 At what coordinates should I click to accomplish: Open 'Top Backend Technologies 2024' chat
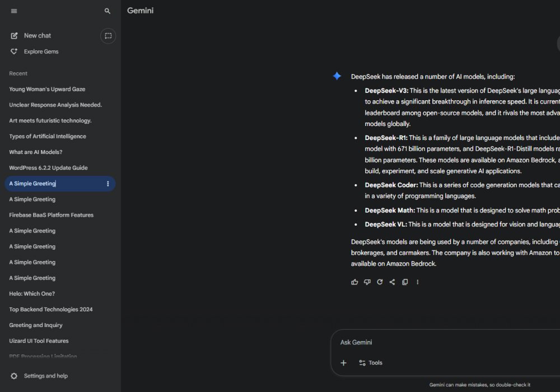click(x=50, y=309)
